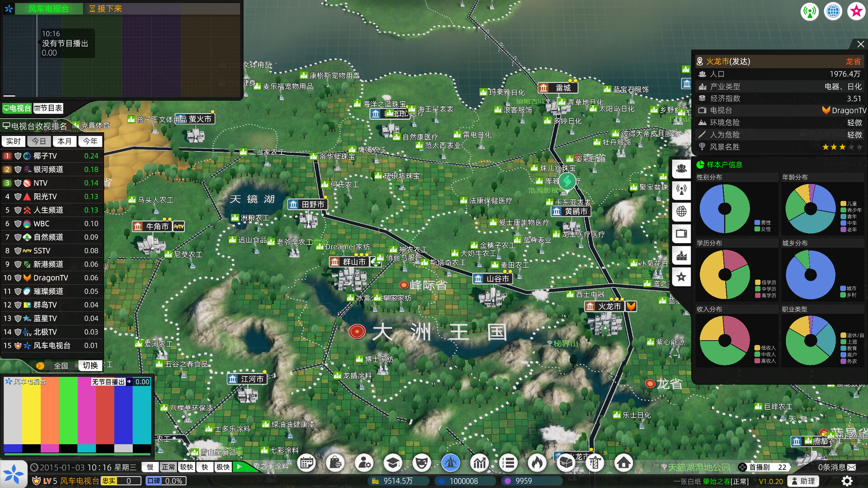868x488 pixels.
Task: Toggle the 切换 region switch button
Action: pos(90,365)
